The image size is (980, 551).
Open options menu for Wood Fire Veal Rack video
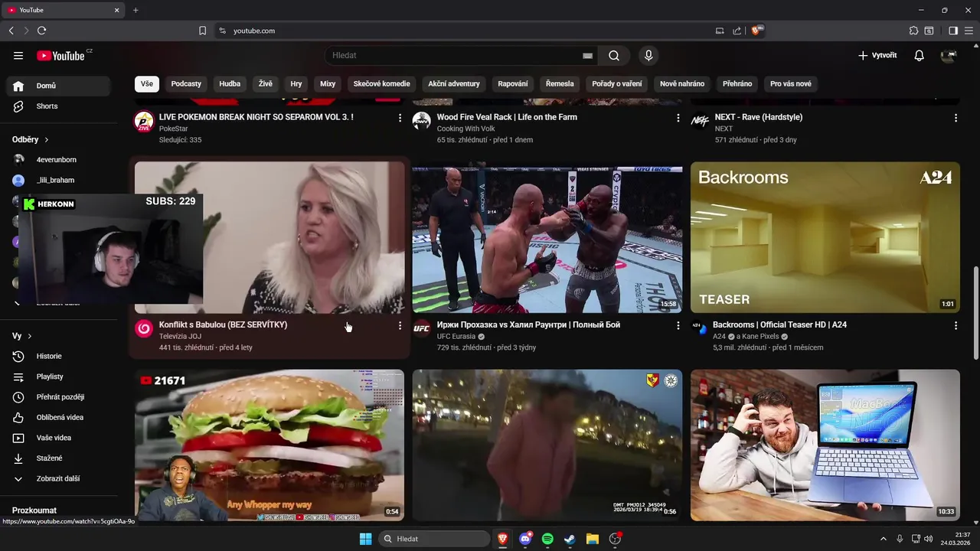[678, 118]
